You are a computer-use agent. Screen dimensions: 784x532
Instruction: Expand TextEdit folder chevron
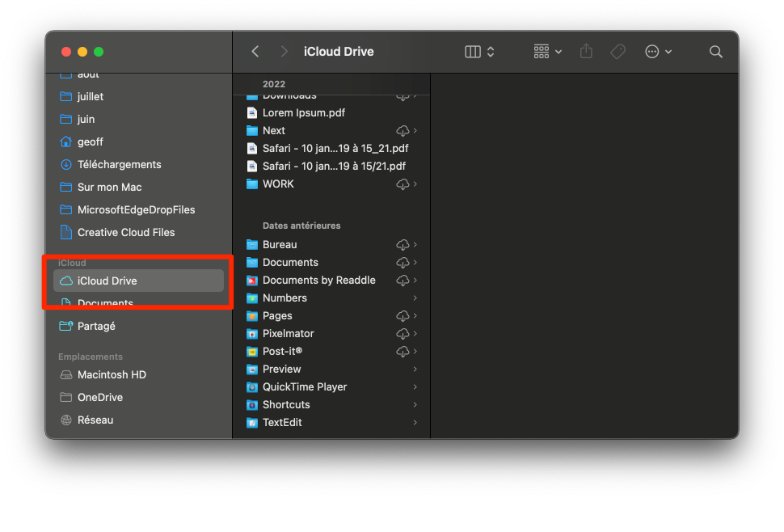pos(415,423)
